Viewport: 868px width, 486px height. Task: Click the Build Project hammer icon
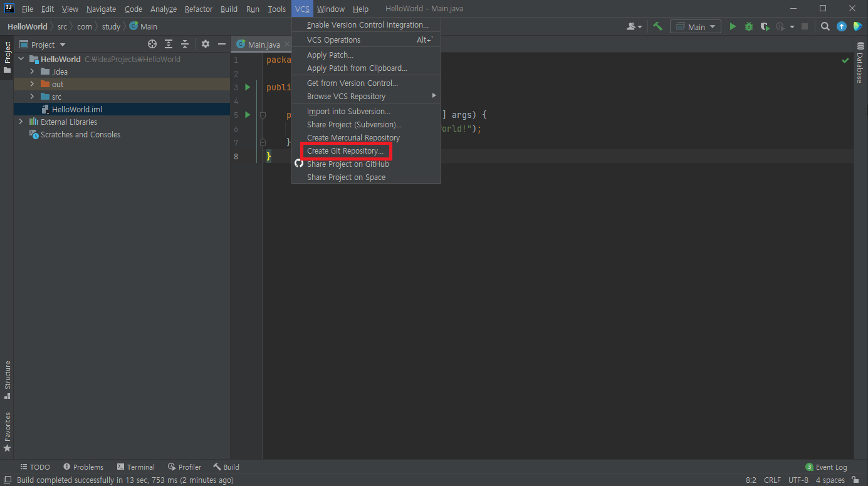click(657, 26)
